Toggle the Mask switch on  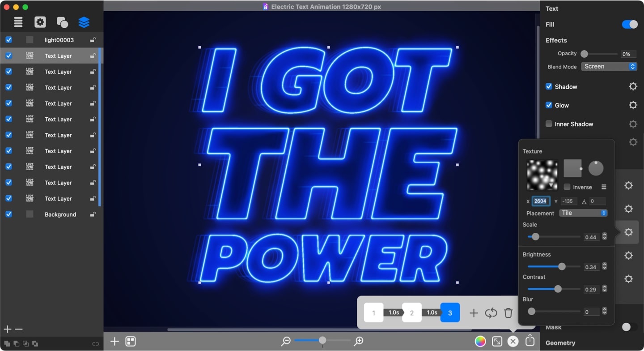[630, 327]
